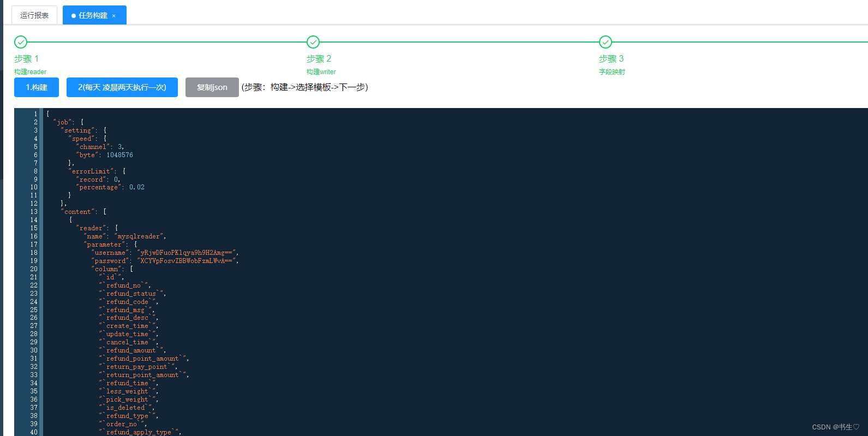Click the 步骤 1 title
Screen dimensions: 868x436
27,59
